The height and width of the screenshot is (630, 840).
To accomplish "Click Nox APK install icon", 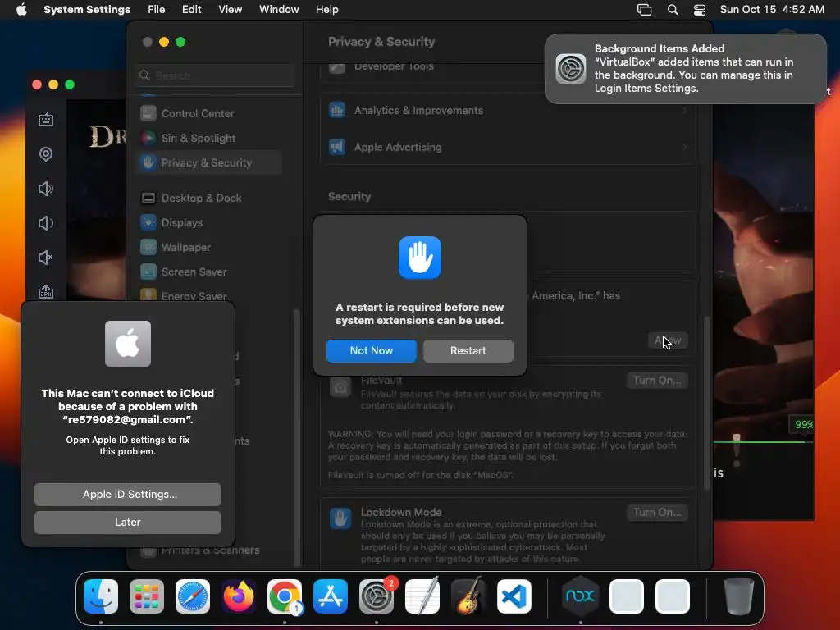I will tap(46, 291).
